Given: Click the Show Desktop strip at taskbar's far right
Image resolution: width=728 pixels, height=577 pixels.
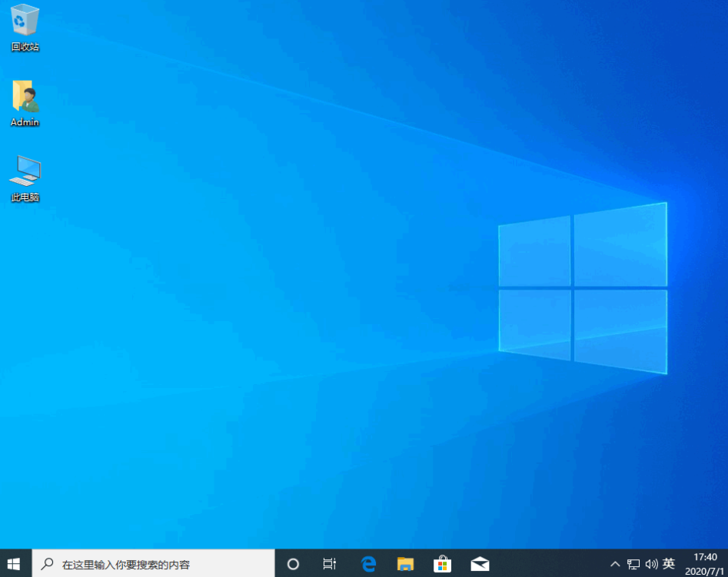Looking at the screenshot, I should pyautogui.click(x=726, y=562).
